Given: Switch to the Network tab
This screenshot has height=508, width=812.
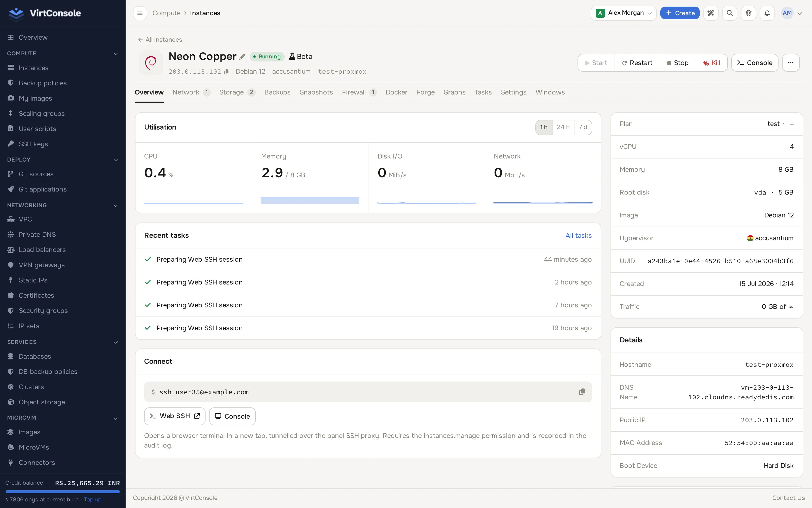Looking at the screenshot, I should (x=191, y=92).
